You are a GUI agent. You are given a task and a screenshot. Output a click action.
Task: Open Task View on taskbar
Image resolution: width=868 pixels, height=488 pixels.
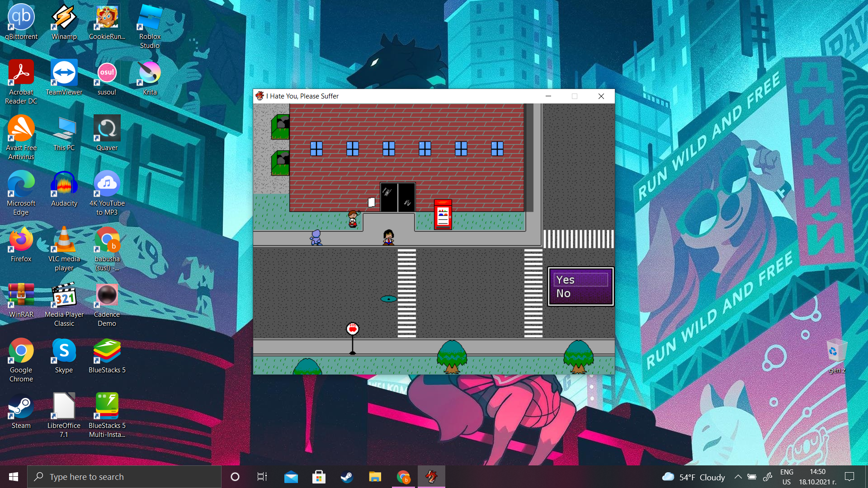tap(262, 477)
